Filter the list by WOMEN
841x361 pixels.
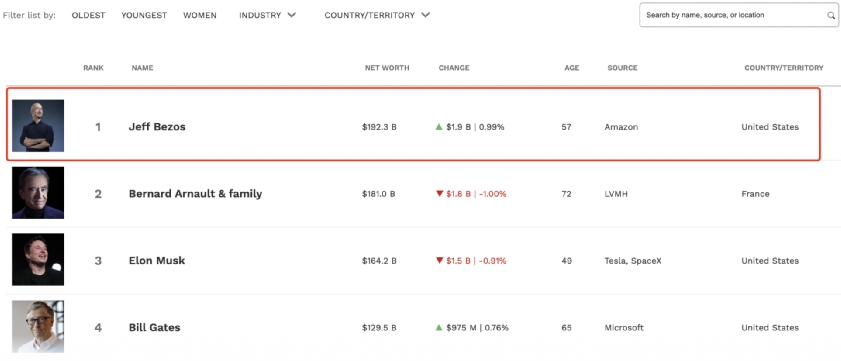[200, 16]
